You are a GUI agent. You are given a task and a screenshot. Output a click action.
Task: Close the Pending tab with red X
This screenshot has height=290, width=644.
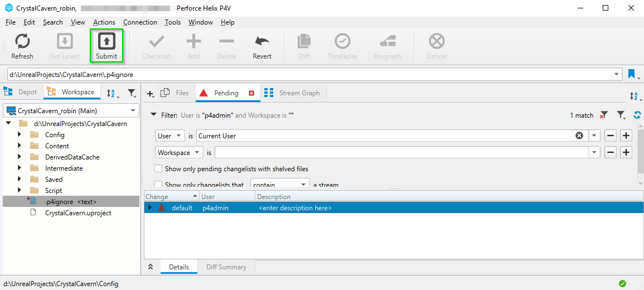coord(251,93)
